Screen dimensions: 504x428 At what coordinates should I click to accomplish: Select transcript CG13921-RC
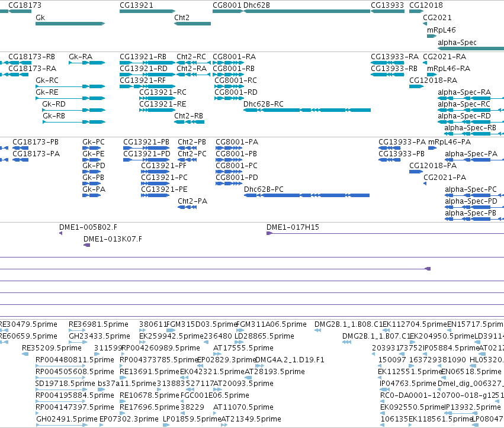pos(157,98)
